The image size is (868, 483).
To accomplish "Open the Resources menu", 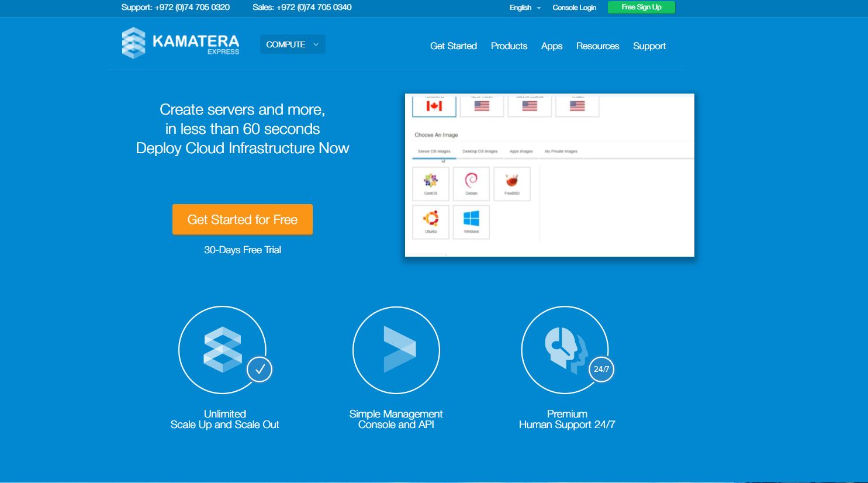I will pyautogui.click(x=597, y=46).
